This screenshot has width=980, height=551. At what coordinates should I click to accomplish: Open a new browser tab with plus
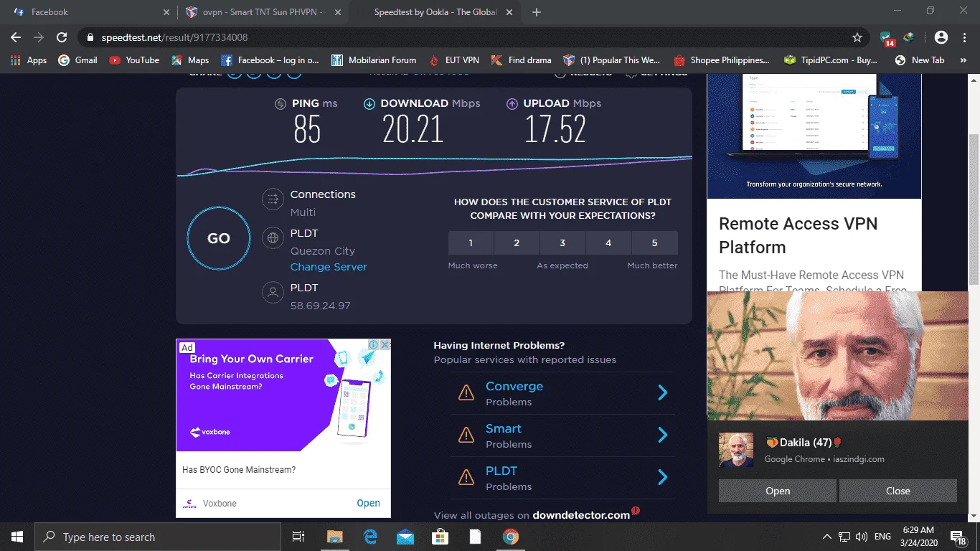(537, 12)
